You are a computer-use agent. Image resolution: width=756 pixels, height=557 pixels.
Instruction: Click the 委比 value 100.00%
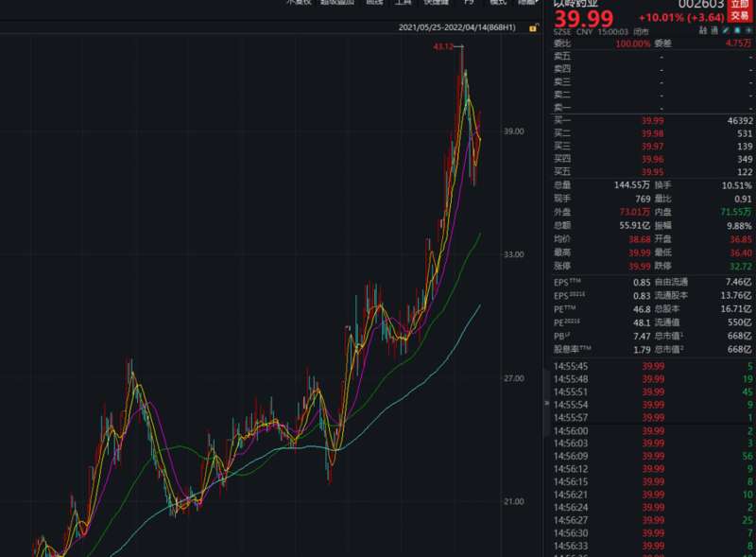click(633, 44)
